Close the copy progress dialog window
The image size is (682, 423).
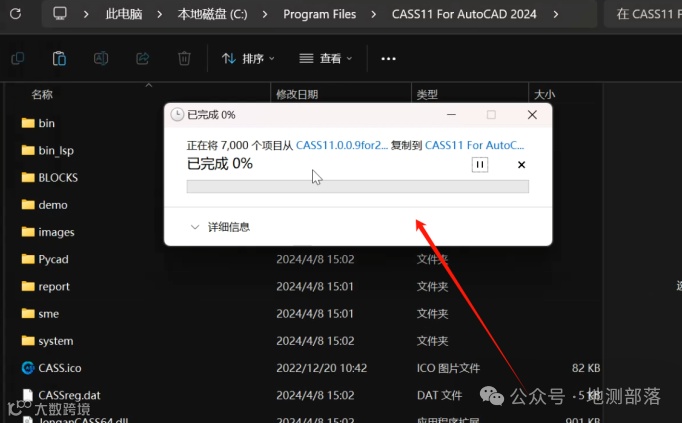532,115
